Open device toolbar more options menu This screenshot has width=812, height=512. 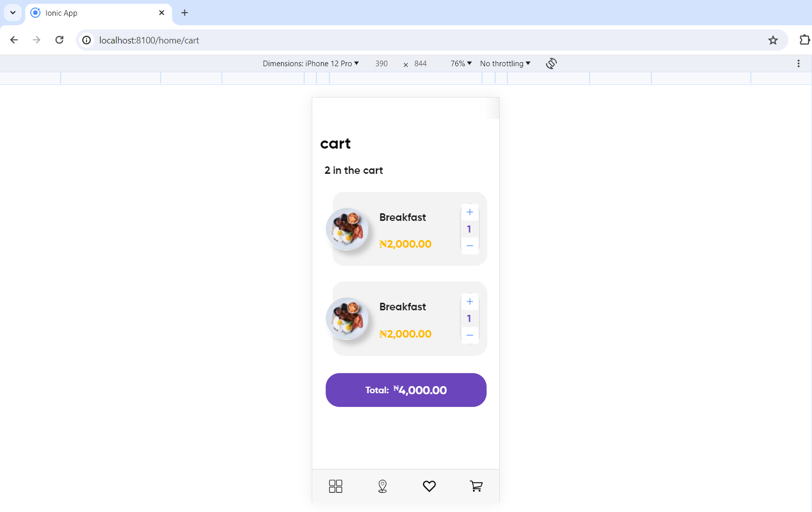[x=798, y=64]
